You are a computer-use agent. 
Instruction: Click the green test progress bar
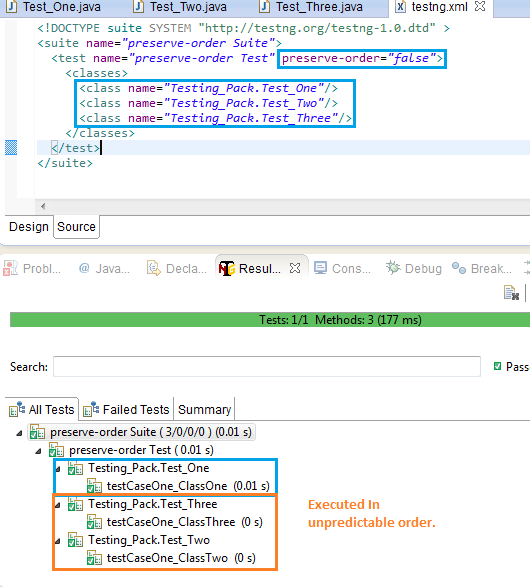click(270, 320)
